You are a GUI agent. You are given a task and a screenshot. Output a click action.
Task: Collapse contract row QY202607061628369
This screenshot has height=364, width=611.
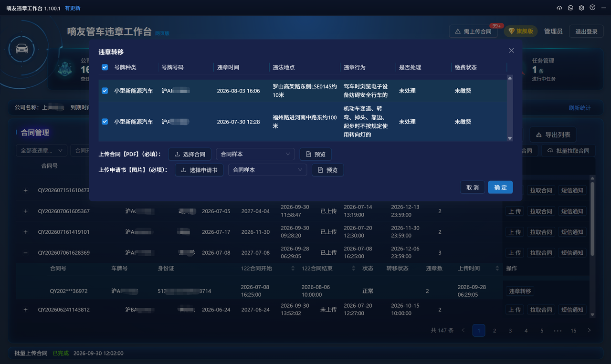26,253
